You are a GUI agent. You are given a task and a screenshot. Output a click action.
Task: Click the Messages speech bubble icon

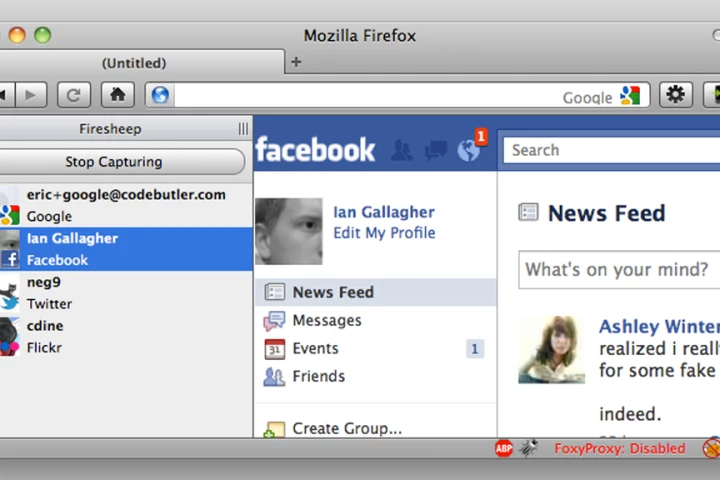coord(274,321)
